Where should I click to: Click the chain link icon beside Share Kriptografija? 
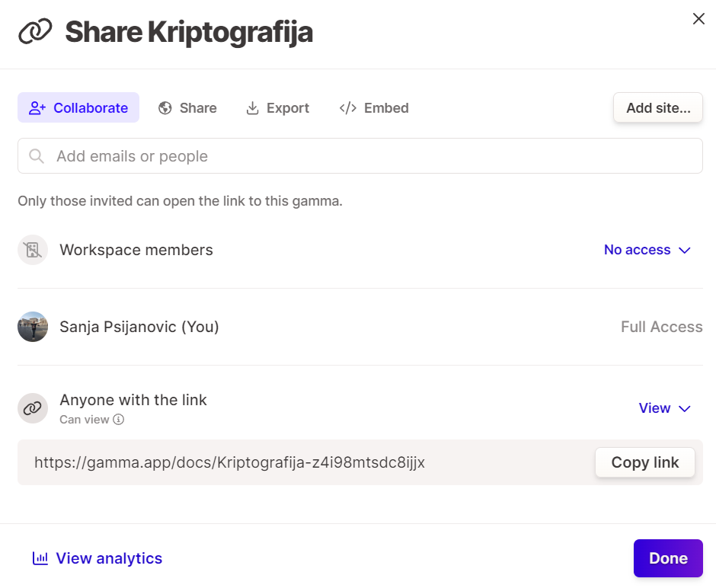[x=35, y=32]
